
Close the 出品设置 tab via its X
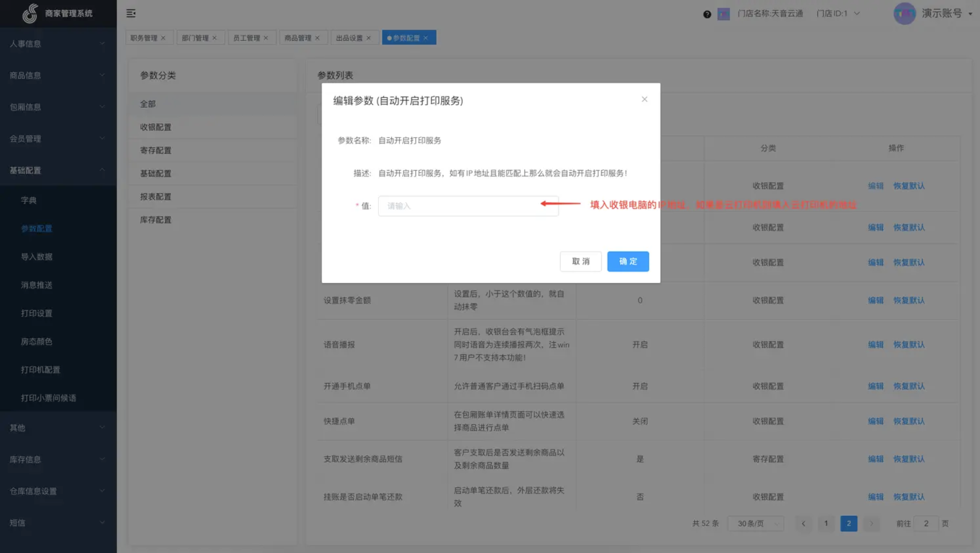(368, 38)
